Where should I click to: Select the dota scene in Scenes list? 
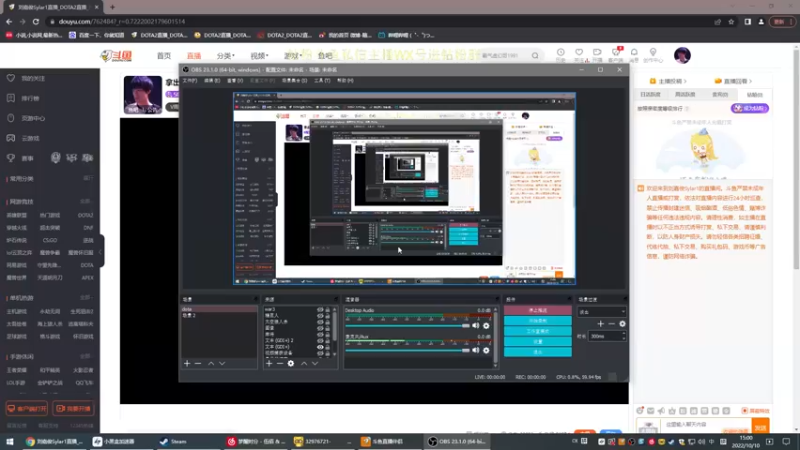click(x=219, y=309)
